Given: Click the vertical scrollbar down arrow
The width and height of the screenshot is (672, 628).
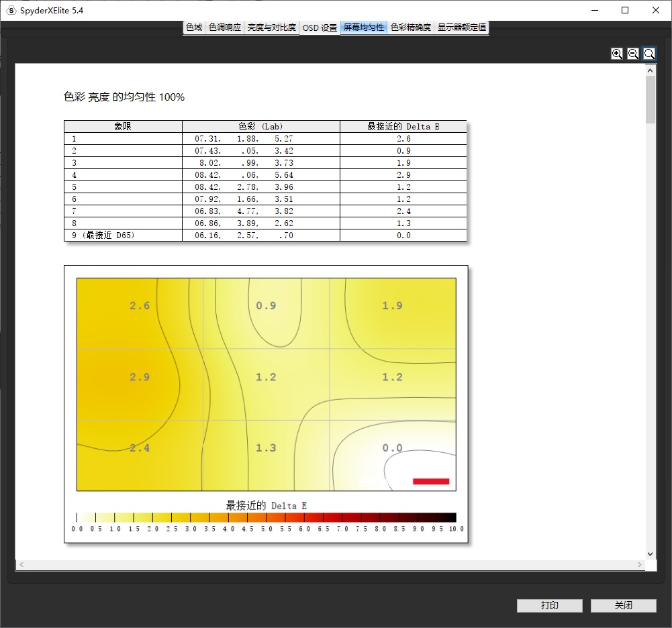Looking at the screenshot, I should tap(650, 554).
